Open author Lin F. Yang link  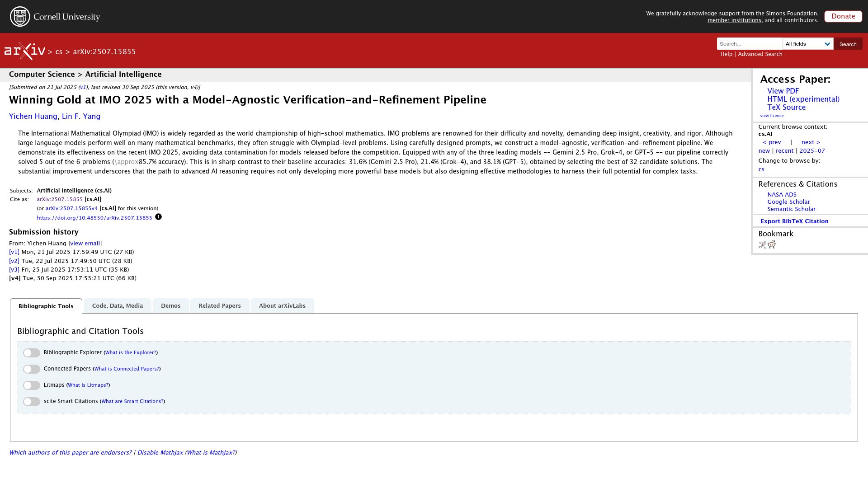point(81,117)
